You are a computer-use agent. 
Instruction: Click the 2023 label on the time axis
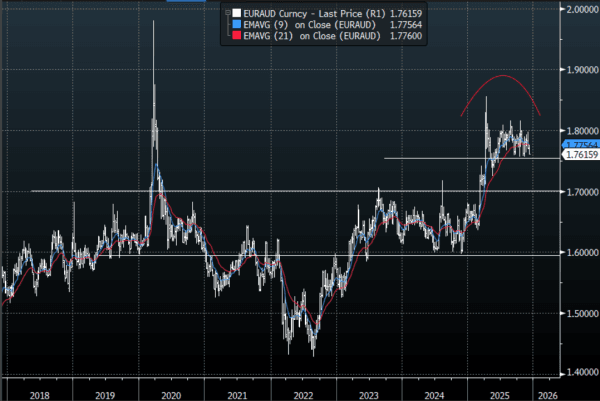pyautogui.click(x=369, y=396)
